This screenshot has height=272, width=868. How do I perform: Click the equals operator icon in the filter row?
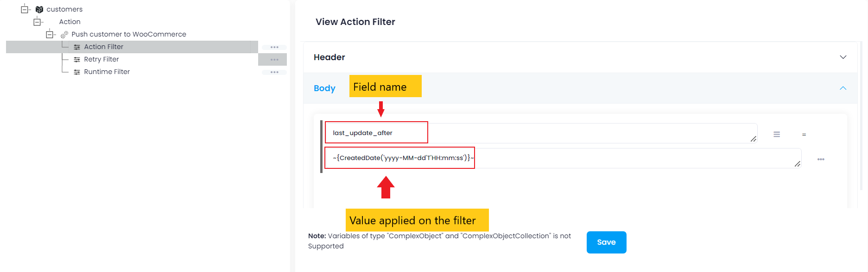[x=805, y=134]
